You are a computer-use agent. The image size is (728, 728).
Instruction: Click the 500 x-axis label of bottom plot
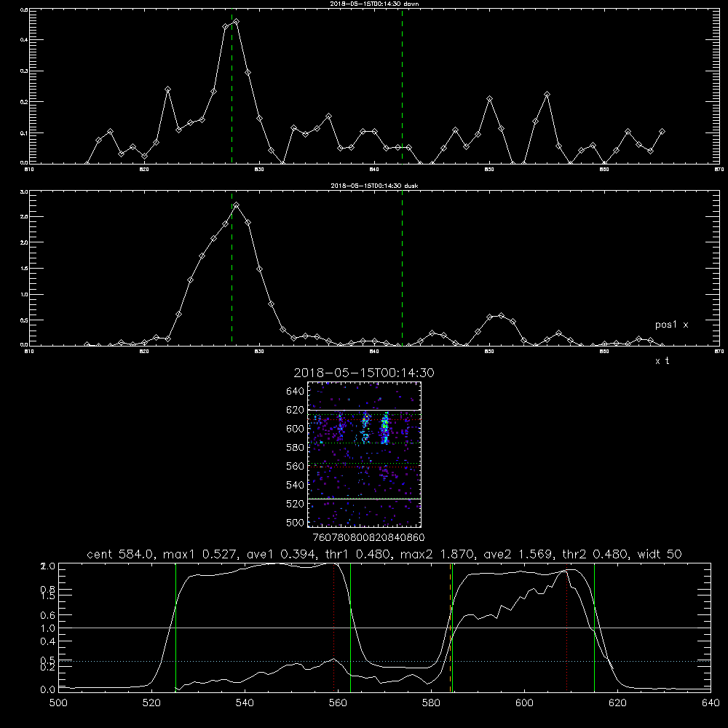(58, 703)
